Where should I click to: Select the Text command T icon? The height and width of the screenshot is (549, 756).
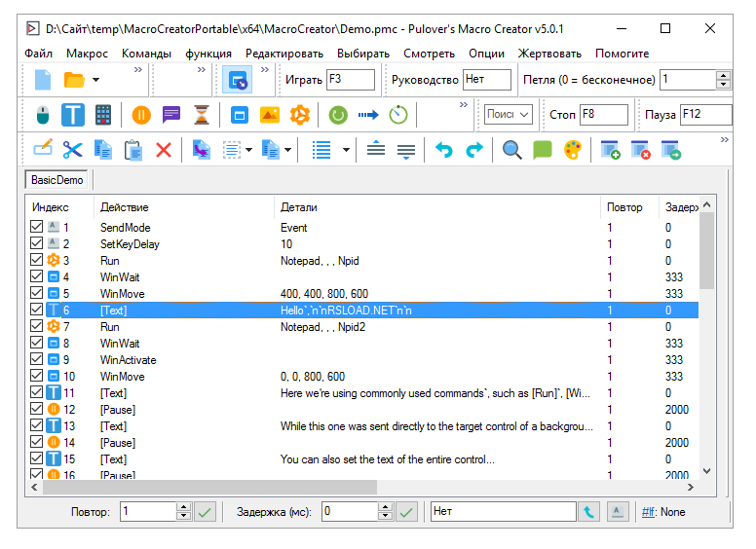click(73, 115)
